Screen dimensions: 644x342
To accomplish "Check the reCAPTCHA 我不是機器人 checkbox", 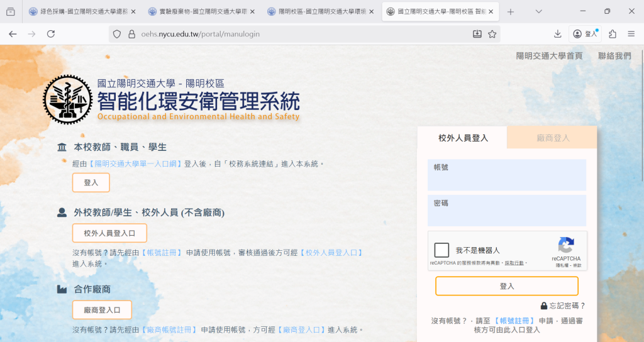I will click(x=442, y=250).
